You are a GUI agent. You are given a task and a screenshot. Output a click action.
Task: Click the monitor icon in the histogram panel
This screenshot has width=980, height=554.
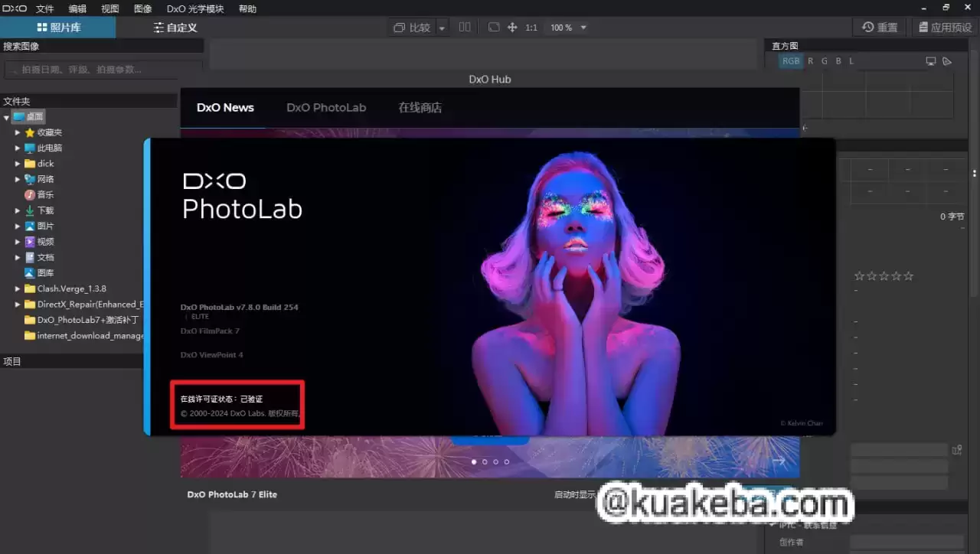pos(931,60)
